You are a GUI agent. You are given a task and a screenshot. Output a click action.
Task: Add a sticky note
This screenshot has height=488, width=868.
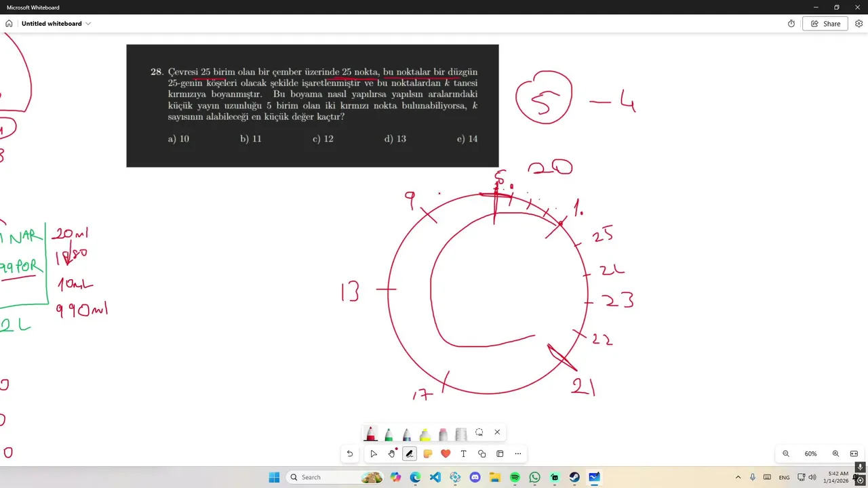tap(428, 454)
